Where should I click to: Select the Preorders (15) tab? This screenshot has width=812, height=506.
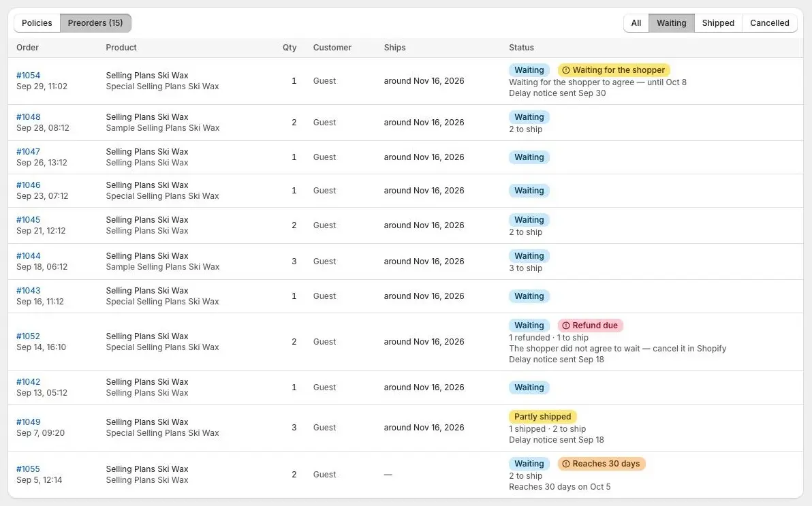pyautogui.click(x=95, y=22)
